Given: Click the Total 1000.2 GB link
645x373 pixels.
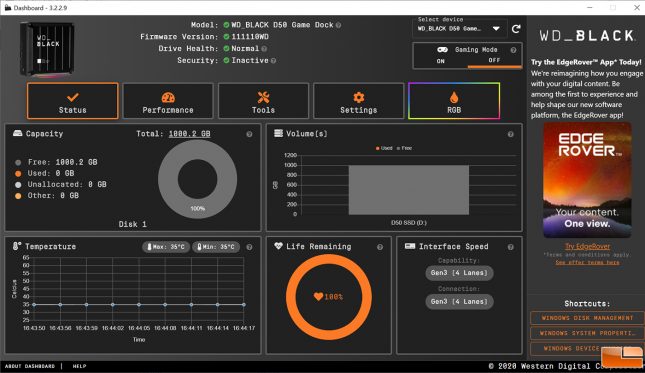Looking at the screenshot, I should pyautogui.click(x=190, y=134).
